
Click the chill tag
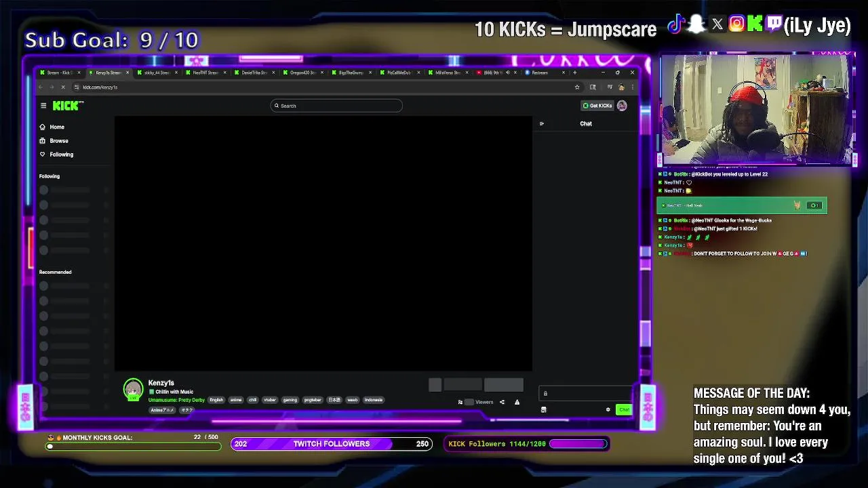(253, 400)
